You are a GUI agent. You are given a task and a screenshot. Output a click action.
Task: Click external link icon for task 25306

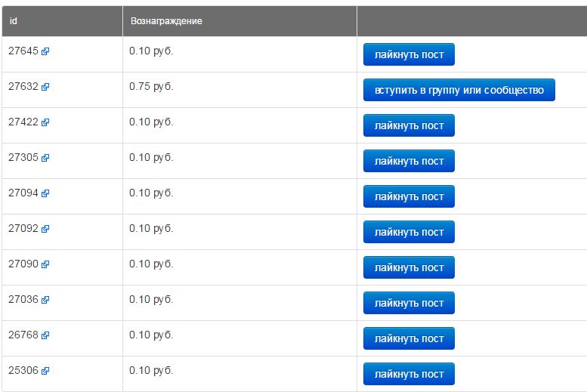pos(45,371)
